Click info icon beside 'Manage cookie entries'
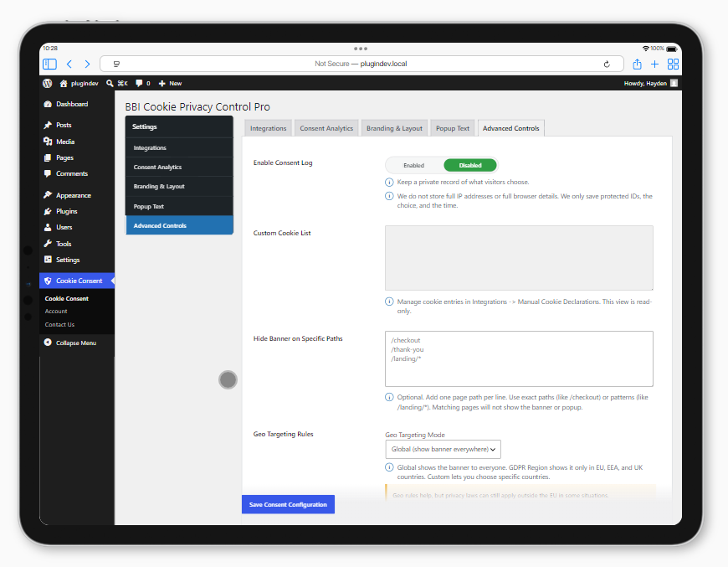Image resolution: width=728 pixels, height=567 pixels. [389, 302]
